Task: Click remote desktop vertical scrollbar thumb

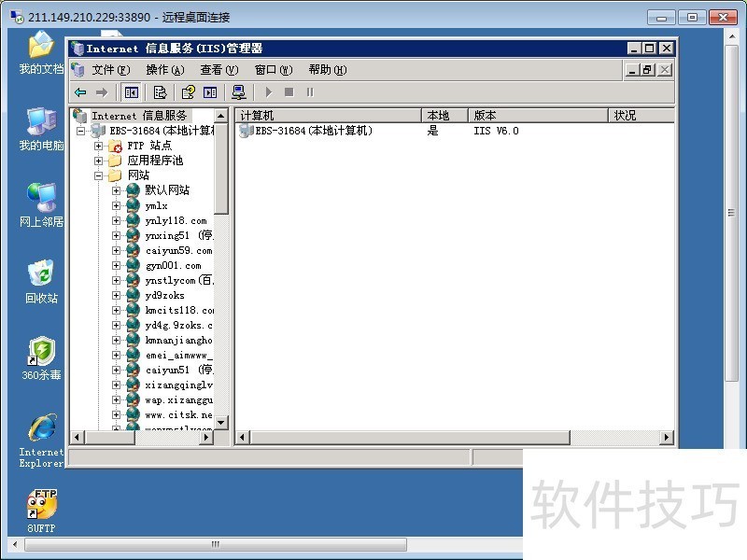Action: point(731,213)
